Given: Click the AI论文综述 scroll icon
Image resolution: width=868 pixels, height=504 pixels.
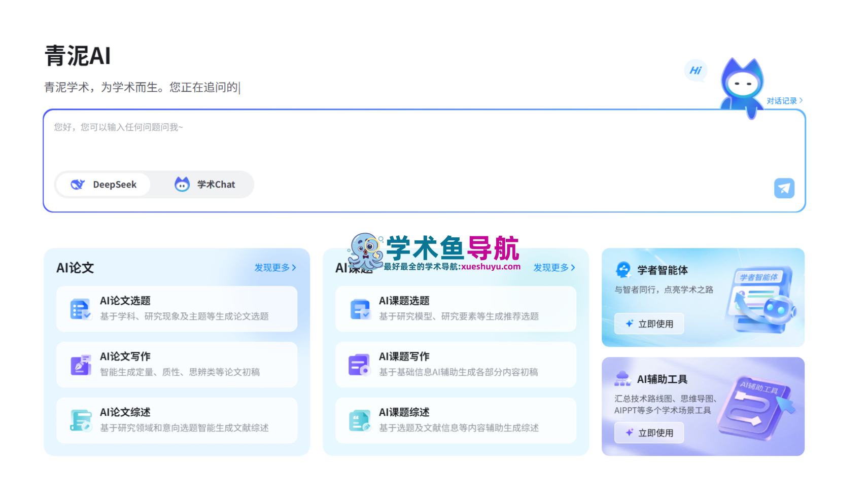Looking at the screenshot, I should [x=80, y=420].
